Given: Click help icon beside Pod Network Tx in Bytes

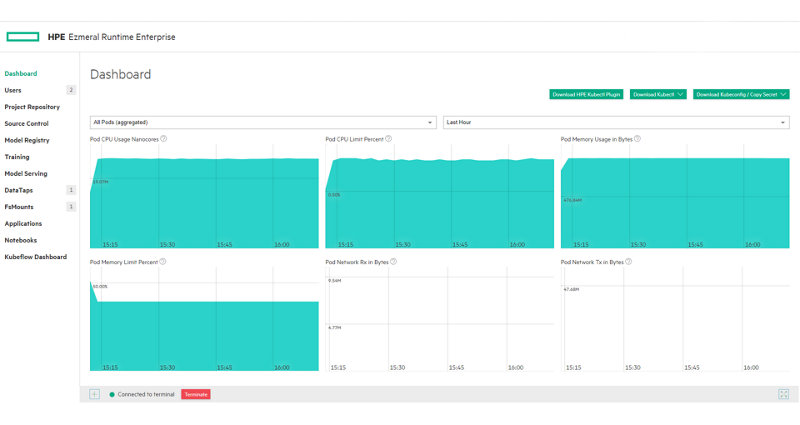Looking at the screenshot, I should [628, 261].
